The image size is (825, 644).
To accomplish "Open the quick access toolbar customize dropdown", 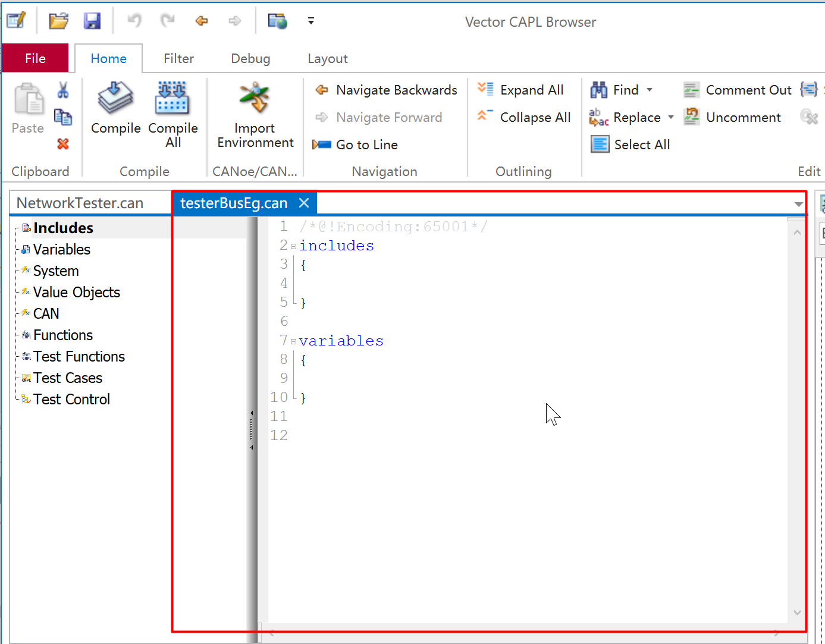I will click(x=310, y=21).
